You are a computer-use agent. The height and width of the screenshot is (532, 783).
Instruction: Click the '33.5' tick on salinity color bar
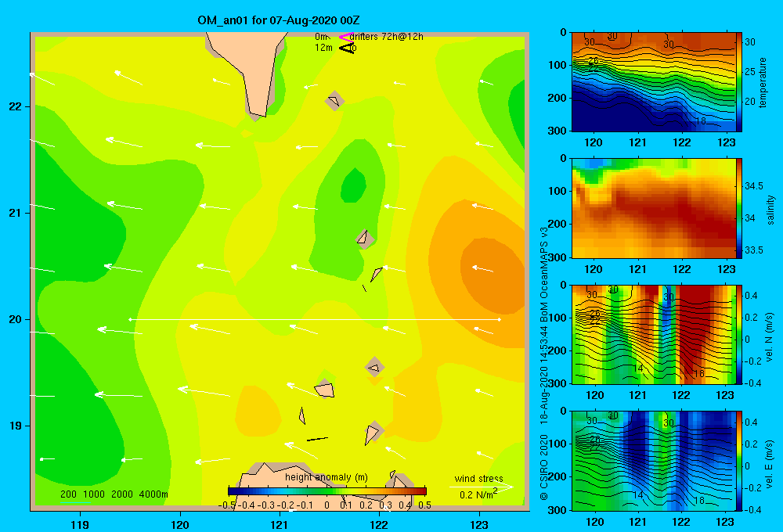pos(754,250)
